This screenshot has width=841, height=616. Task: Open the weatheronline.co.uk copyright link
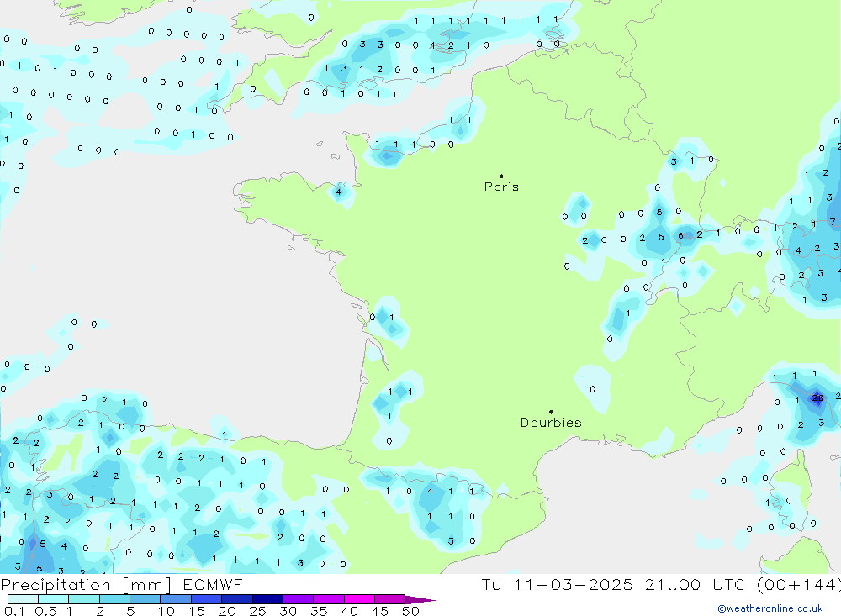[770, 608]
